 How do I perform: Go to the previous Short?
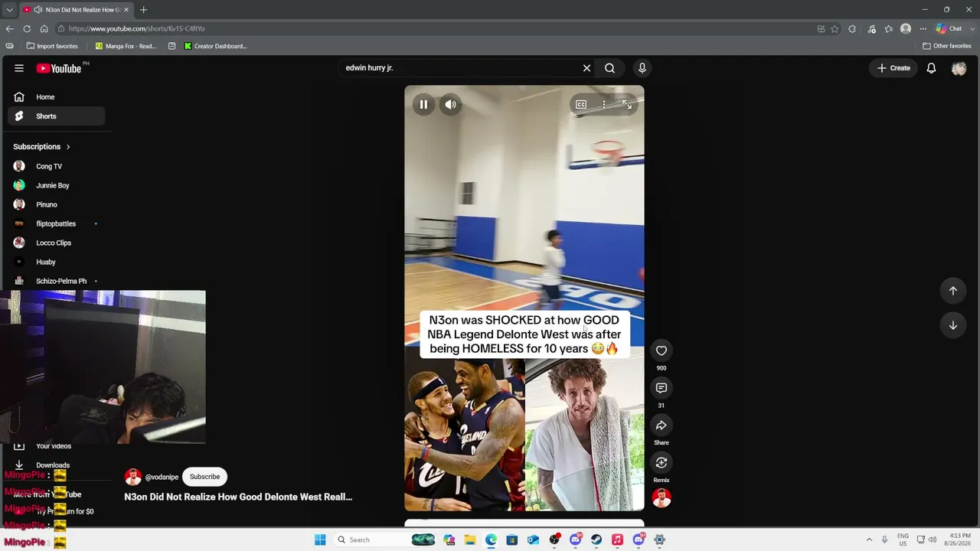[x=953, y=291]
